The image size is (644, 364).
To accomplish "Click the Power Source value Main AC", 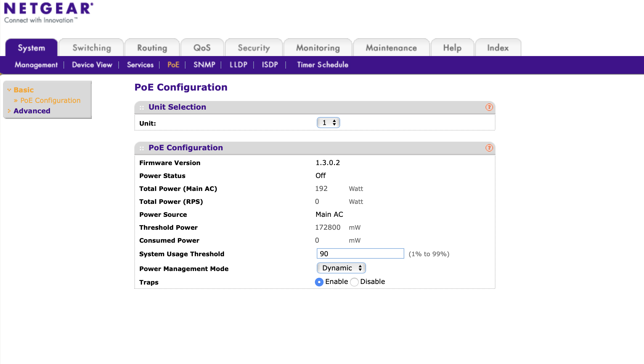I will pyautogui.click(x=329, y=214).
